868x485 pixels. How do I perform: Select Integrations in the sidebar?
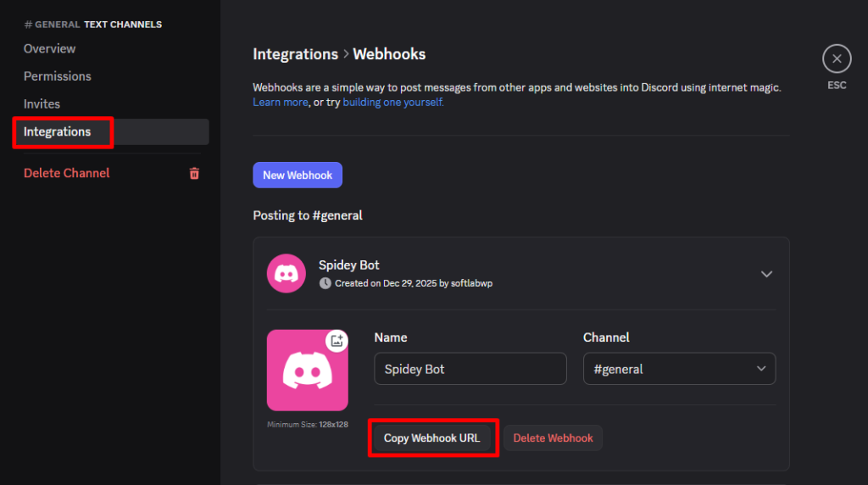click(111, 131)
